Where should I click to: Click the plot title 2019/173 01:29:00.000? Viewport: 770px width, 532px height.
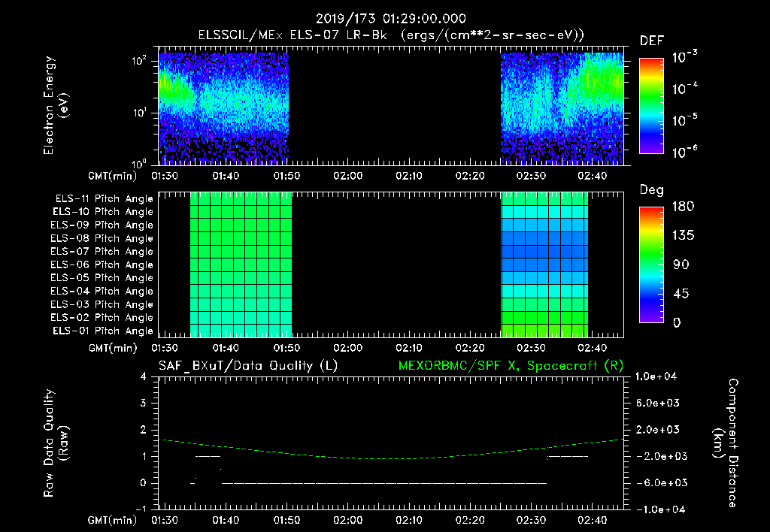[391, 19]
